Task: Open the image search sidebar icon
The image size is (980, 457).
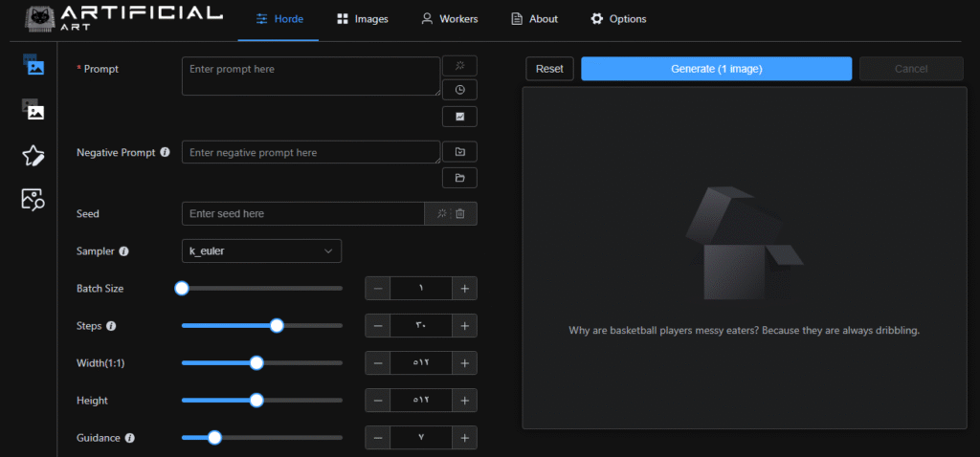Action: pyautogui.click(x=33, y=199)
